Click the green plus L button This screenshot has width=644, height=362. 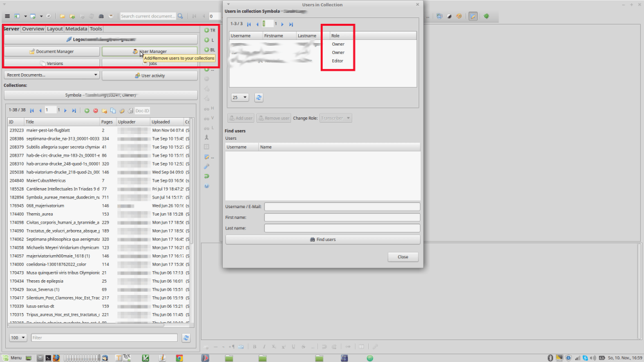point(209,41)
